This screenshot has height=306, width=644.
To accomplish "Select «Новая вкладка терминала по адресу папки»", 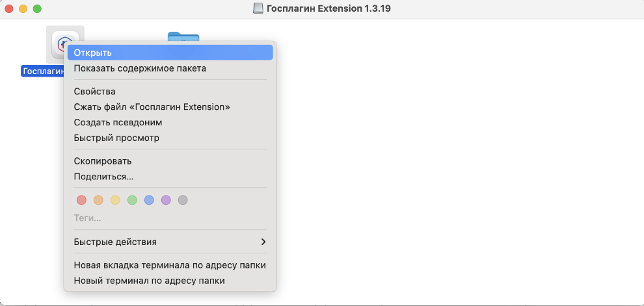I will 170,265.
